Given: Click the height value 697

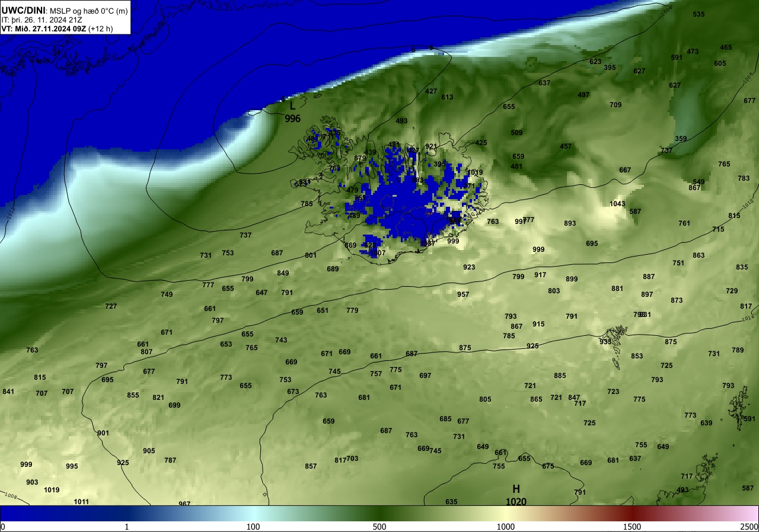Looking at the screenshot, I should point(426,376).
